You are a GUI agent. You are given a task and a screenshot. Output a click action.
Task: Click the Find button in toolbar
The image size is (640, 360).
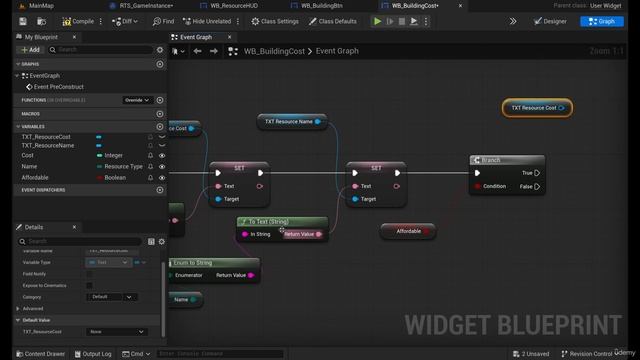(x=163, y=21)
